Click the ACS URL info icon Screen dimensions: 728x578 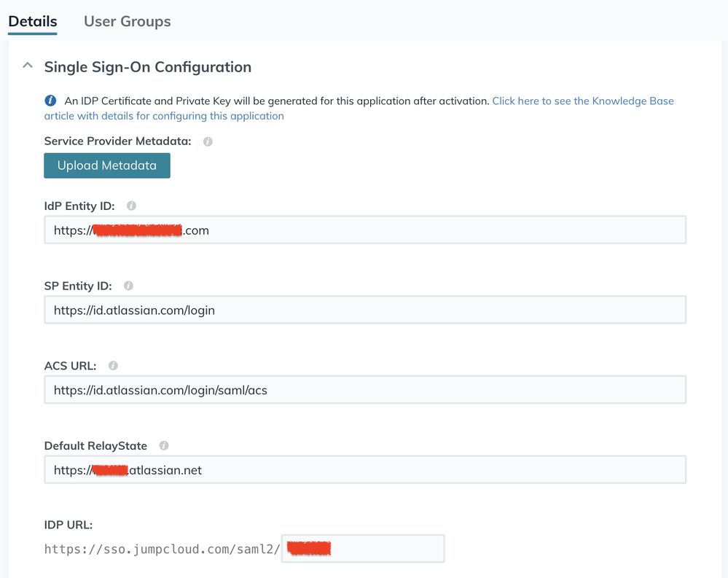[113, 366]
